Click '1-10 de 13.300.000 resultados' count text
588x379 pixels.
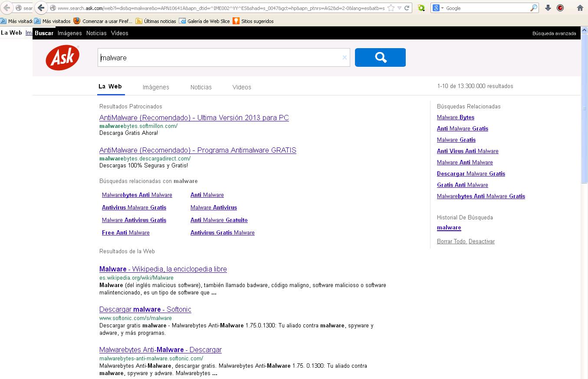(x=475, y=86)
